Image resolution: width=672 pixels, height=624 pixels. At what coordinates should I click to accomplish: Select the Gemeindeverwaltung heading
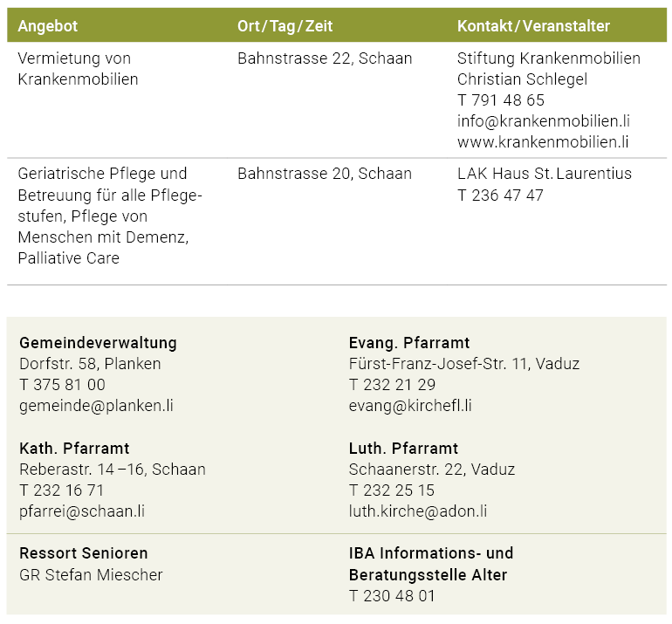pyautogui.click(x=98, y=343)
